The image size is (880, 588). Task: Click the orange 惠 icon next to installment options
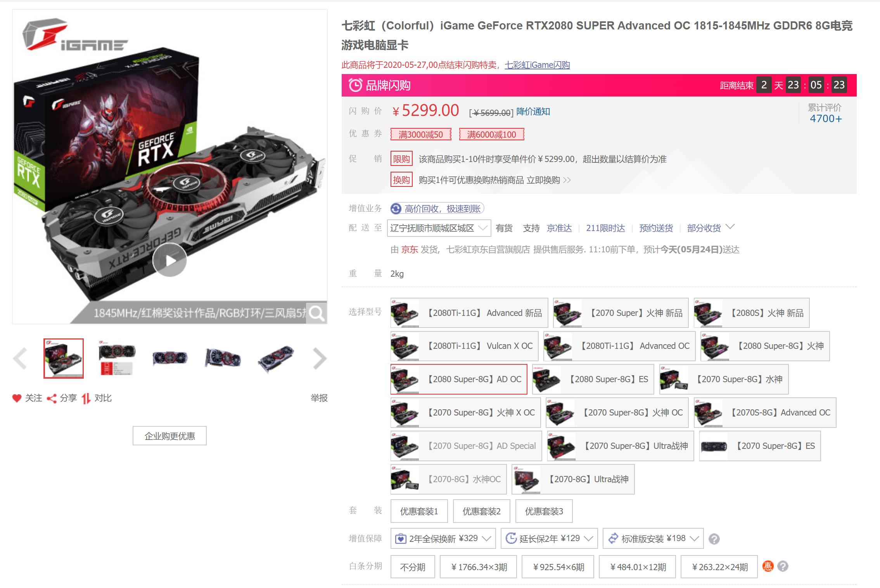tap(768, 566)
